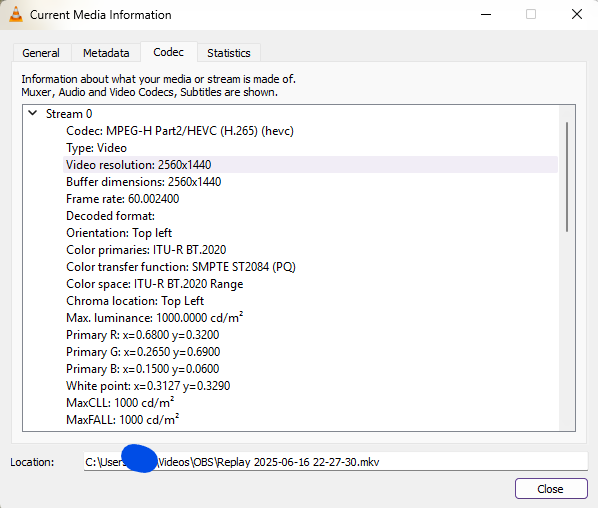The image size is (598, 508).
Task: Open the Metadata tab
Action: [106, 53]
